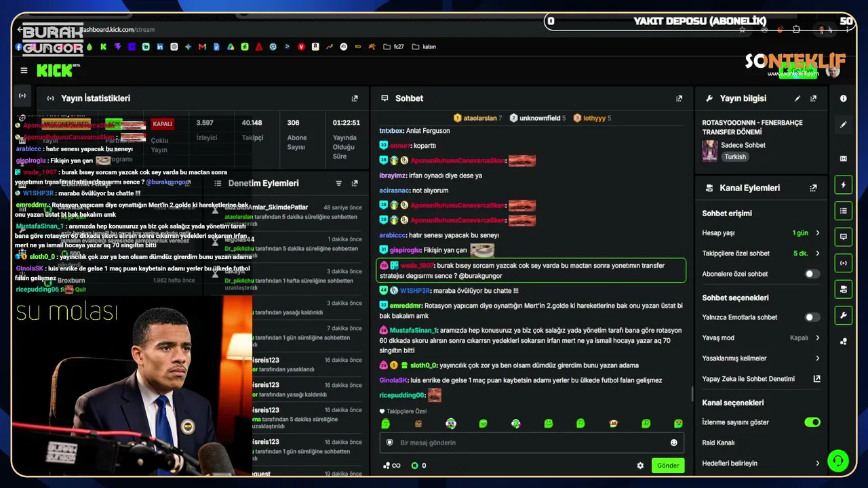Image resolution: width=868 pixels, height=488 pixels.
Task: Open the Sadece Sohbet category link
Action: pyautogui.click(x=743, y=145)
